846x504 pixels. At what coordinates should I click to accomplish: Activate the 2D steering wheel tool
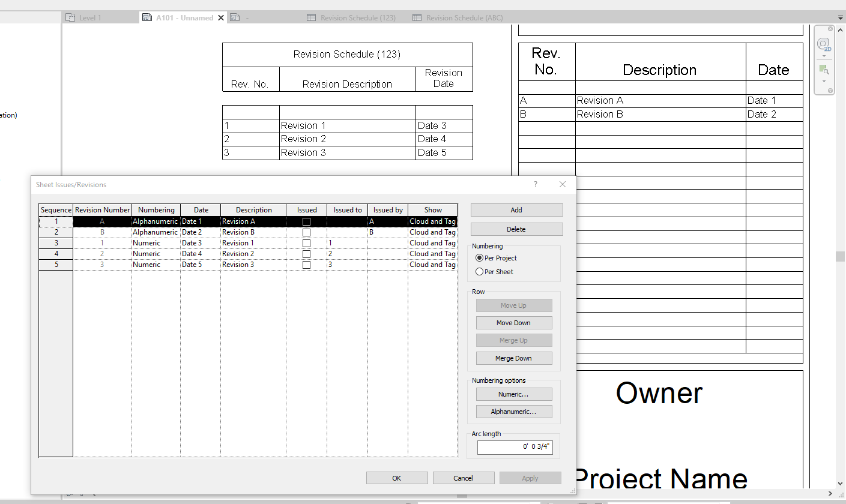coord(824,44)
